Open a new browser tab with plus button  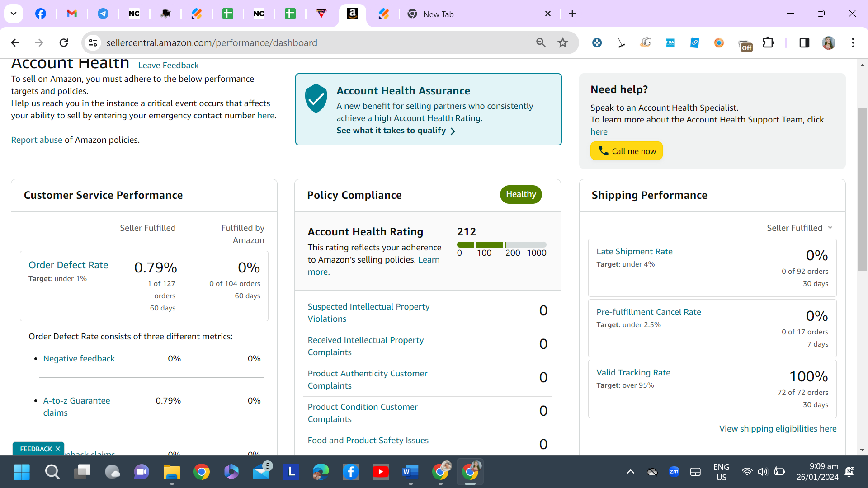point(572,14)
